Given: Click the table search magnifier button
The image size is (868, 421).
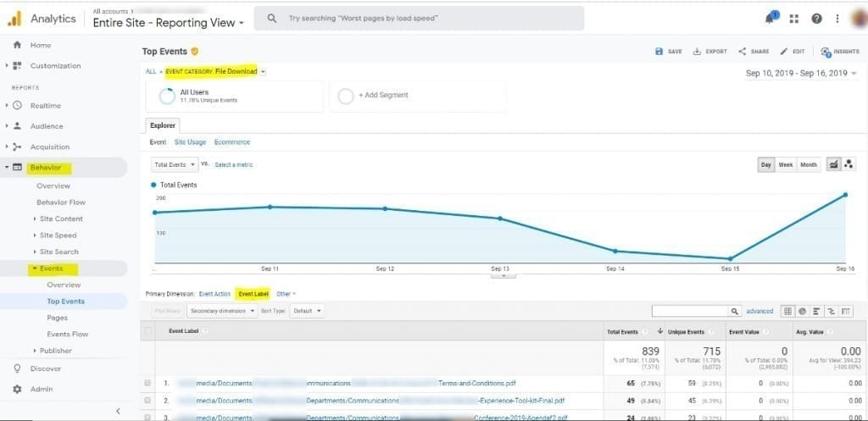Looking at the screenshot, I should tap(735, 312).
